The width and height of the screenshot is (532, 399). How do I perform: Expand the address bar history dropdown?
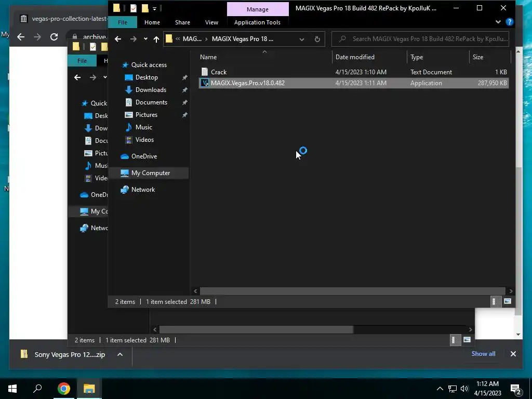(302, 39)
